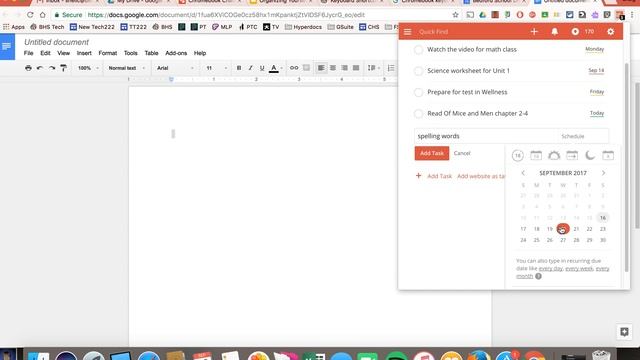The image size is (640, 360).
Task: Choose the moon postpone schedule icon
Action: click(x=590, y=156)
